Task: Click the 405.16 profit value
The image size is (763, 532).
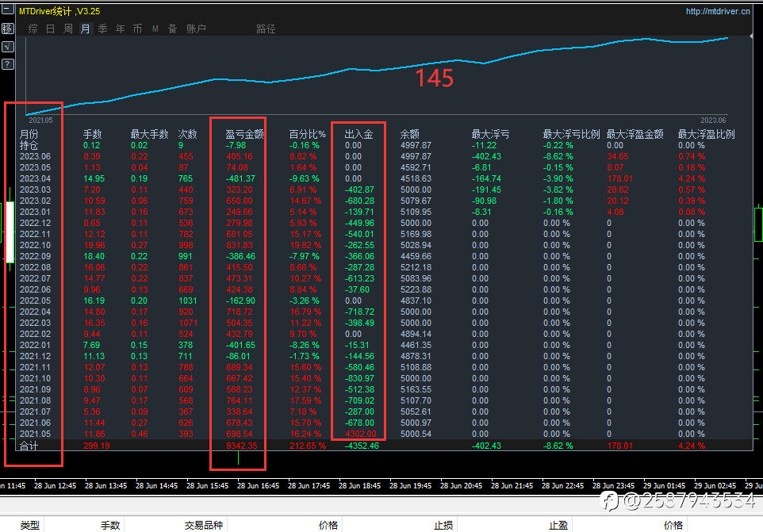Action: point(240,156)
